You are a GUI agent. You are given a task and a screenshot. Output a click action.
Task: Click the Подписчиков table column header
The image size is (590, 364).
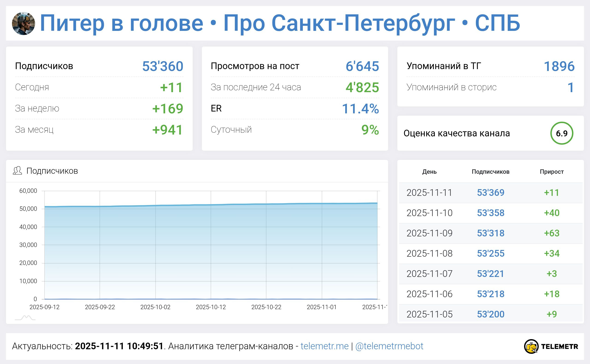(x=490, y=172)
